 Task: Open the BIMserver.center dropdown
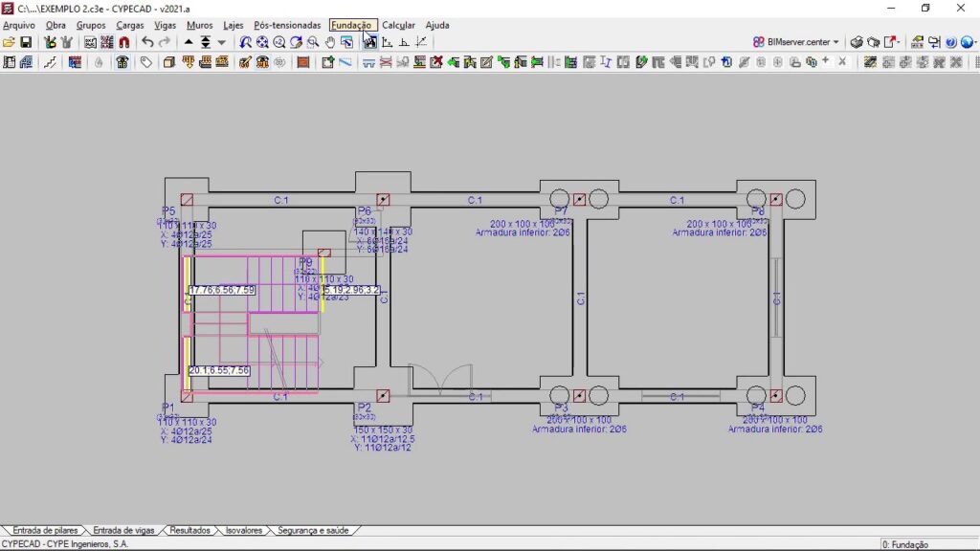(x=796, y=42)
